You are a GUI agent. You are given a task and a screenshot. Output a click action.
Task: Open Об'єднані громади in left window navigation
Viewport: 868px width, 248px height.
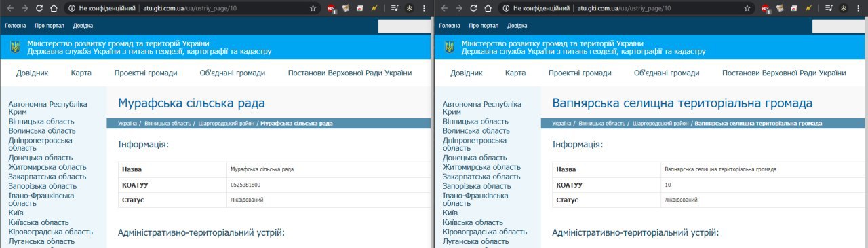[x=233, y=73]
